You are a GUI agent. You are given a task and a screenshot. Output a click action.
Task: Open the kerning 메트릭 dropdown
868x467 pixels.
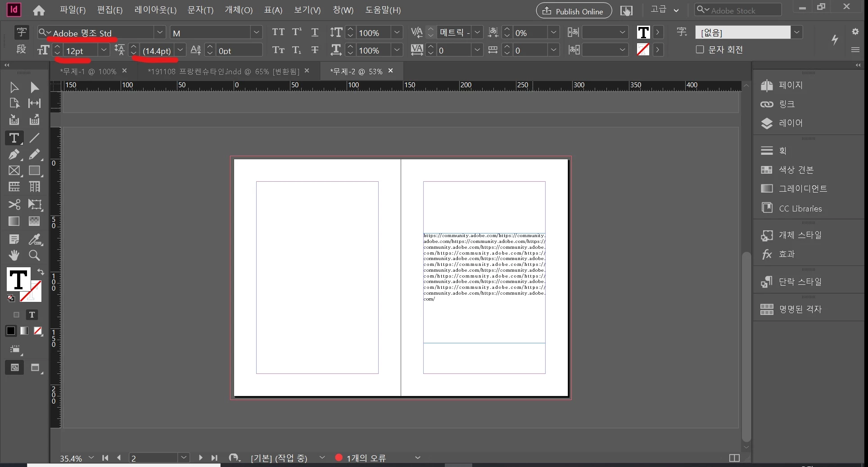pos(477,32)
